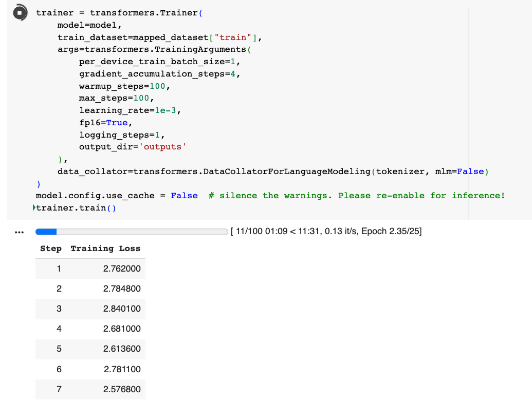
Task: Click the fp16=True code line
Action: [x=105, y=123]
